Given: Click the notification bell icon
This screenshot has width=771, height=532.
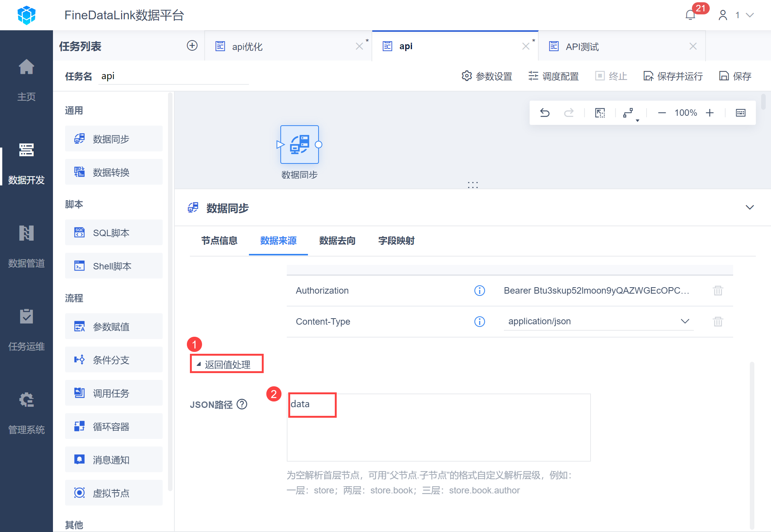Looking at the screenshot, I should (x=690, y=15).
